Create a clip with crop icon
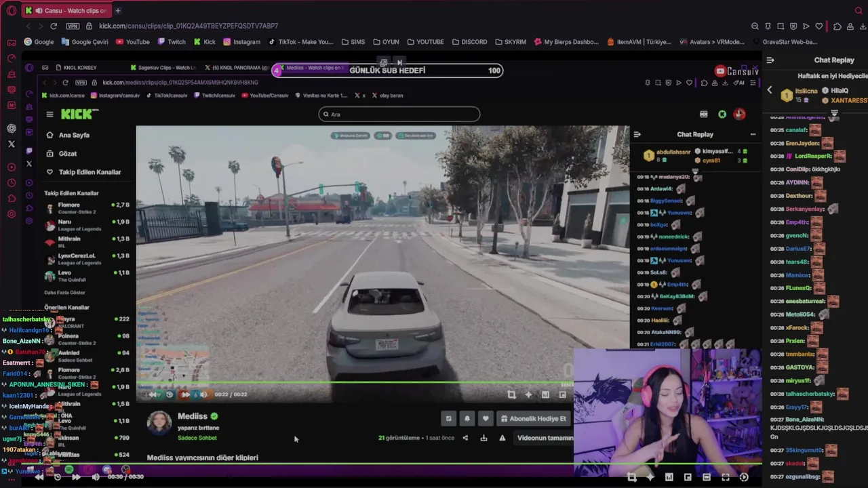The width and height of the screenshot is (868, 488). pyautogui.click(x=632, y=477)
